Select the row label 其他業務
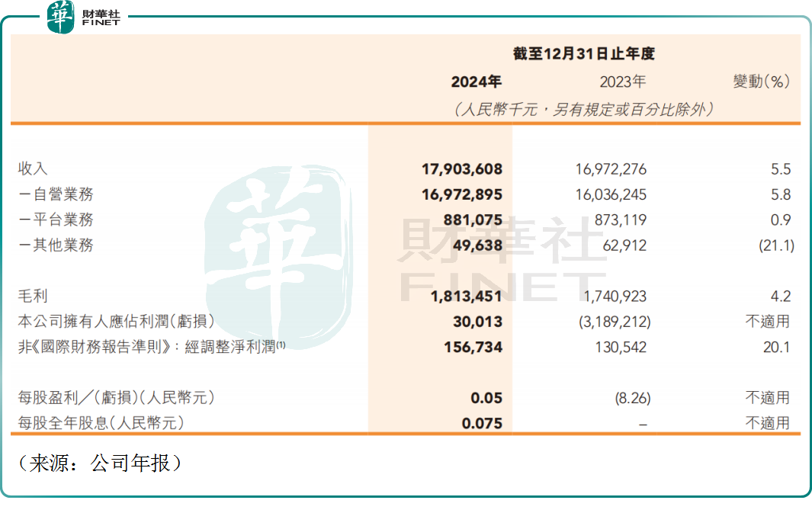Viewport: 812px width, 513px height. click(x=56, y=245)
